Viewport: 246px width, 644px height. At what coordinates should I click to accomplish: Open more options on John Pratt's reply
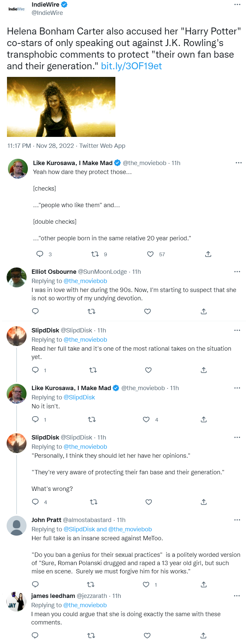click(237, 520)
